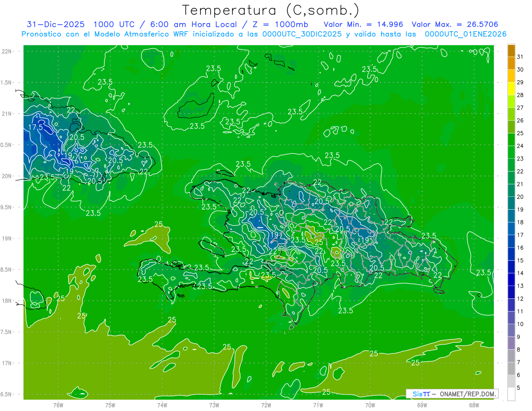The height and width of the screenshot is (411, 532).
Task: Click the "20N" latitude axis label
Action: click(x=7, y=176)
